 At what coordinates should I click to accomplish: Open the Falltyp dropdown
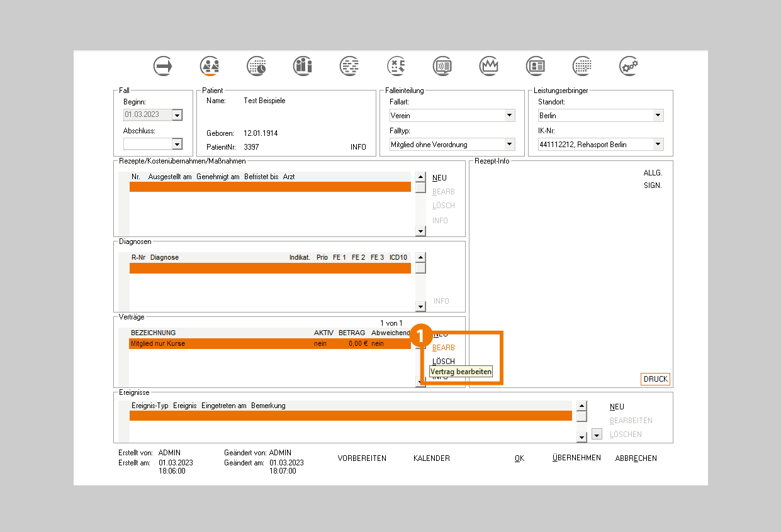[x=509, y=145]
